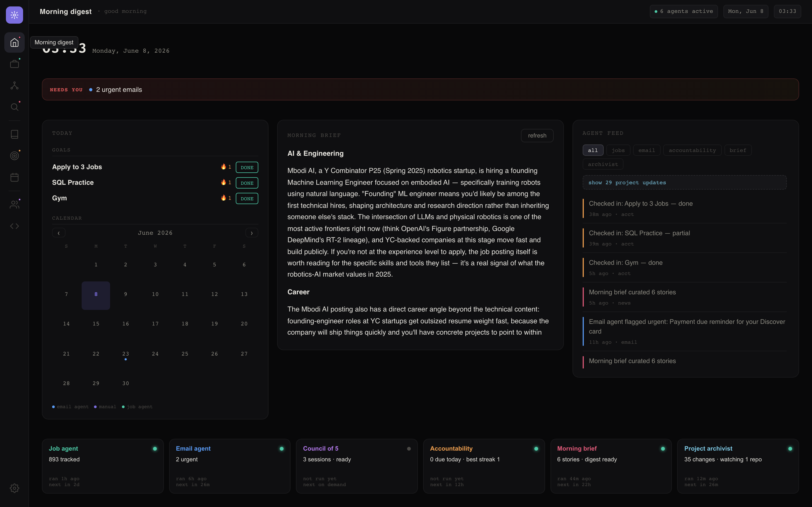
Task: Open the calendar icon in sidebar
Action: 15,178
